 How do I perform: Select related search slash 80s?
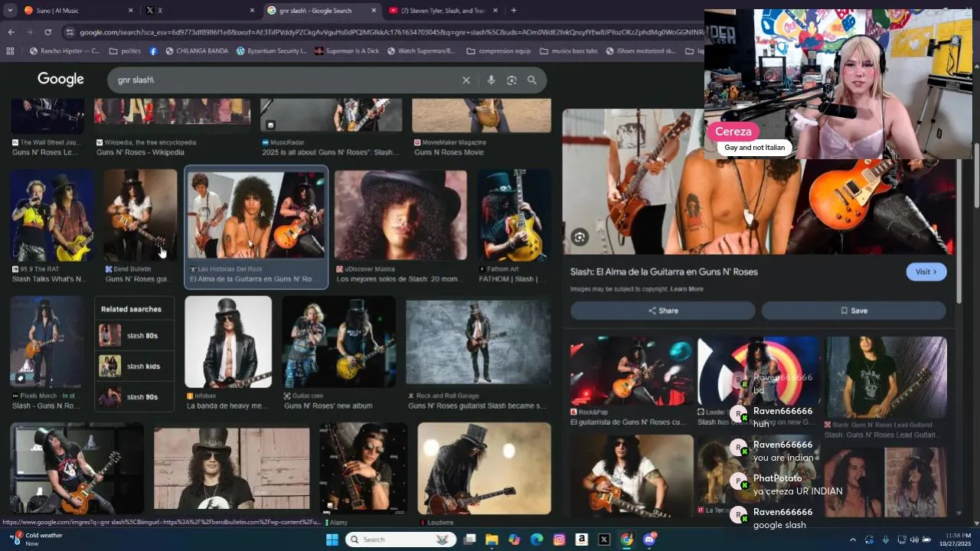pos(135,336)
